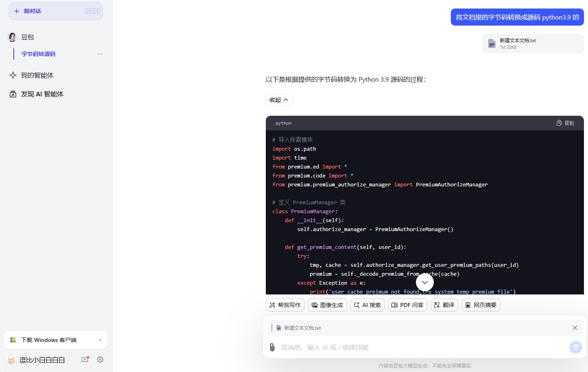Click the user message bubble about python3.9

click(x=517, y=17)
